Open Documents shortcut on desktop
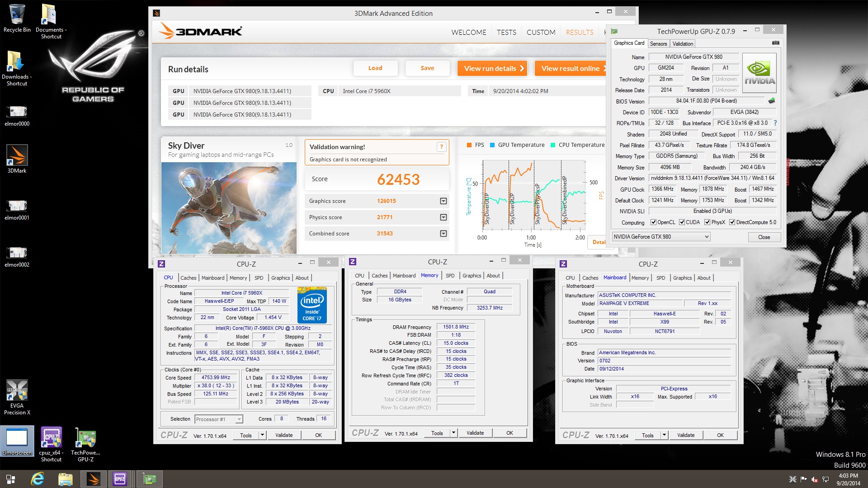This screenshot has width=868, height=488. [51, 21]
